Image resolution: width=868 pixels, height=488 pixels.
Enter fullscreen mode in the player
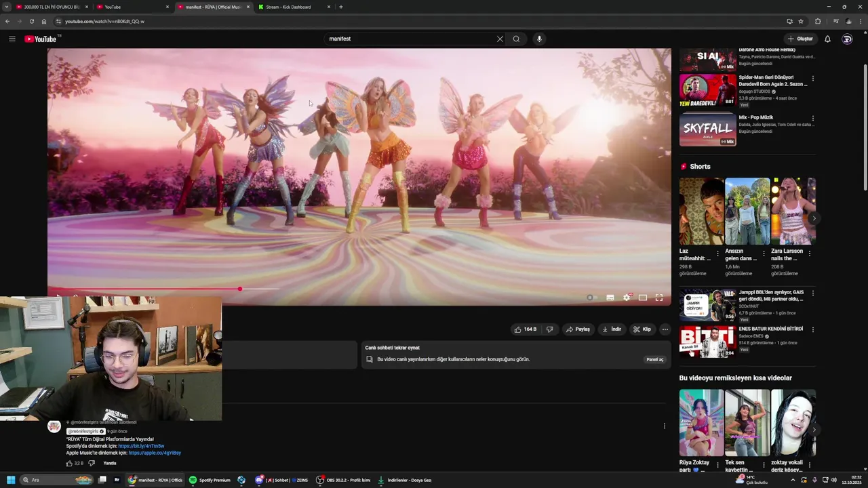[x=659, y=298]
